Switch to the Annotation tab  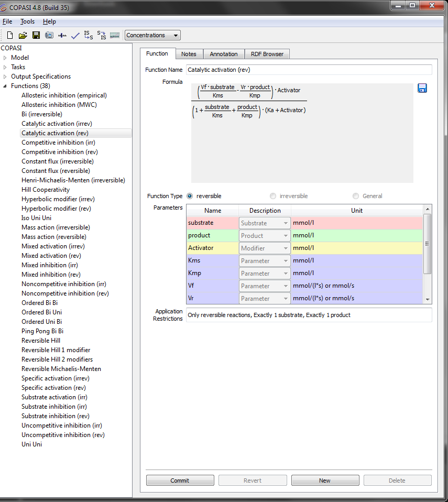[x=224, y=54]
